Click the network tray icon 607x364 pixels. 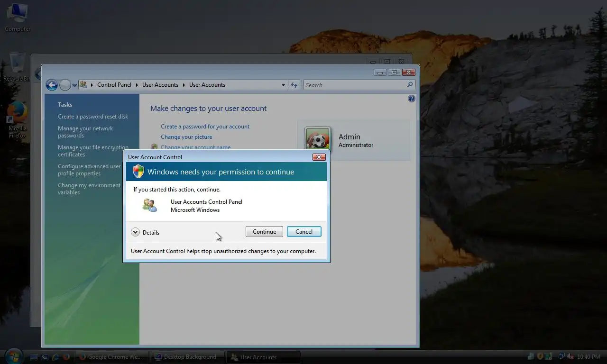pyautogui.click(x=561, y=356)
